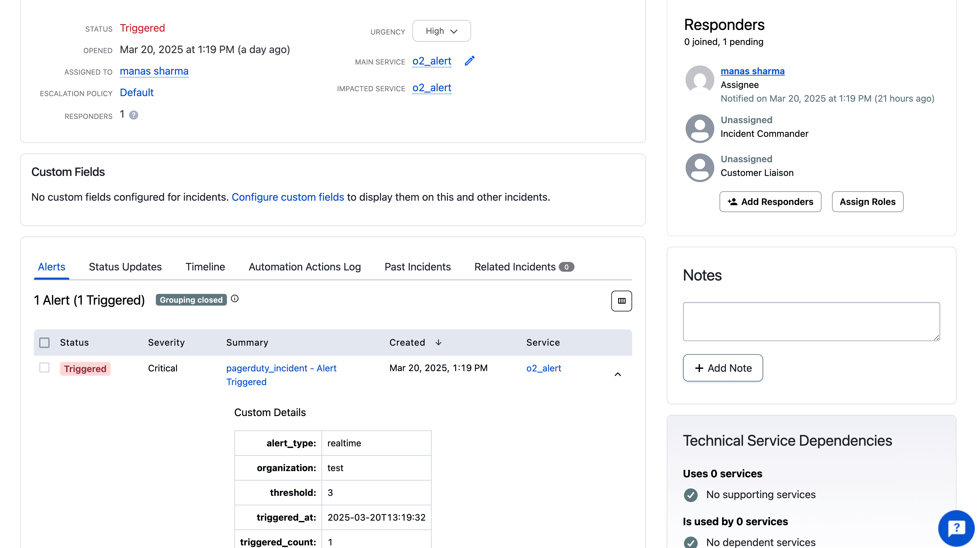The height and width of the screenshot is (548, 980).
Task: Click manas sharma's avatar in Responders
Action: (x=699, y=79)
